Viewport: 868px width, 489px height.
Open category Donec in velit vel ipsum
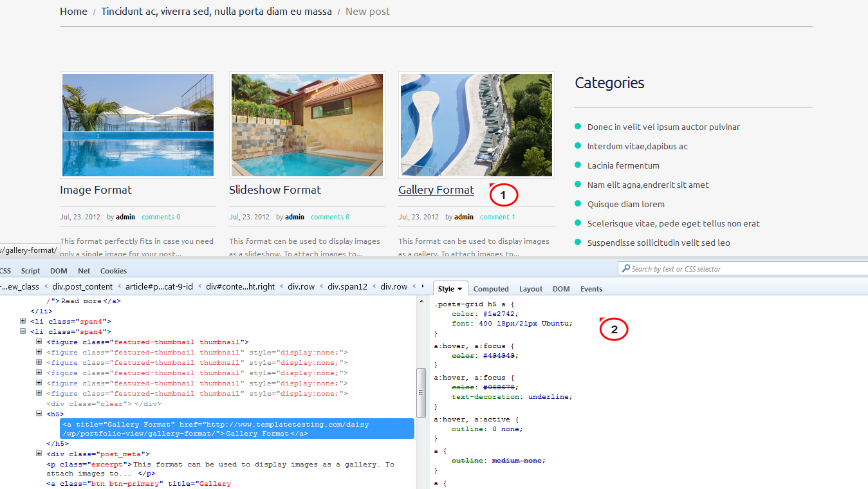click(x=663, y=127)
